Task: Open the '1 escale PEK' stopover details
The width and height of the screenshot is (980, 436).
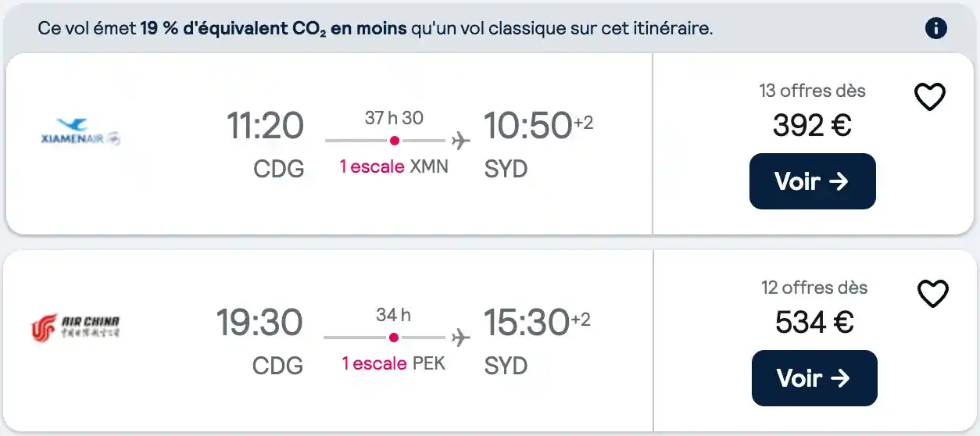Action: [x=394, y=363]
